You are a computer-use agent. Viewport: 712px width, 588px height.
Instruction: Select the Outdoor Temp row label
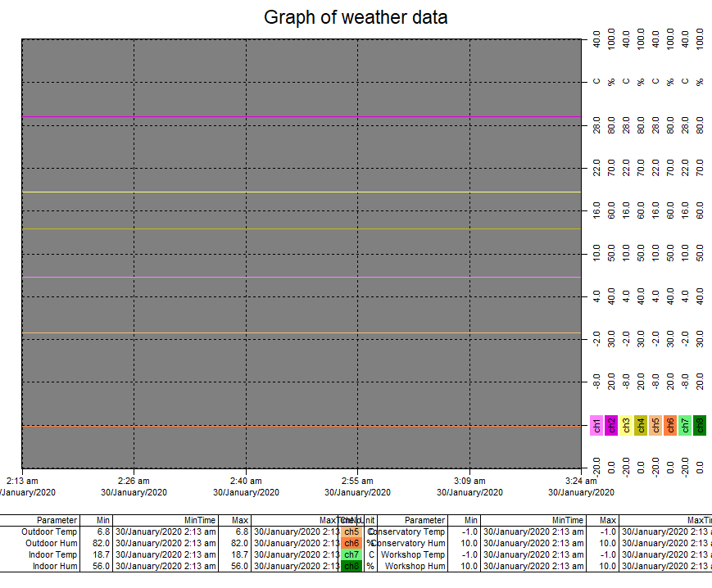49,531
